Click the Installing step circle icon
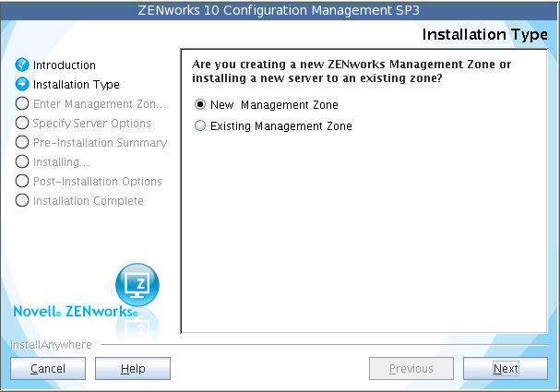The image size is (560, 392). point(22,162)
